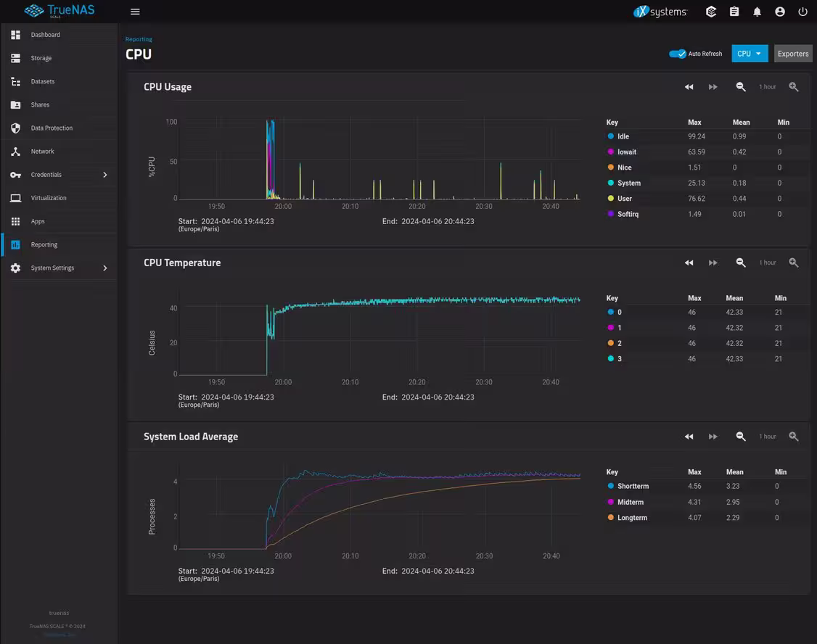Screen dimensions: 817x644
Task: Open the jobs clipboard icon in header
Action: point(734,12)
